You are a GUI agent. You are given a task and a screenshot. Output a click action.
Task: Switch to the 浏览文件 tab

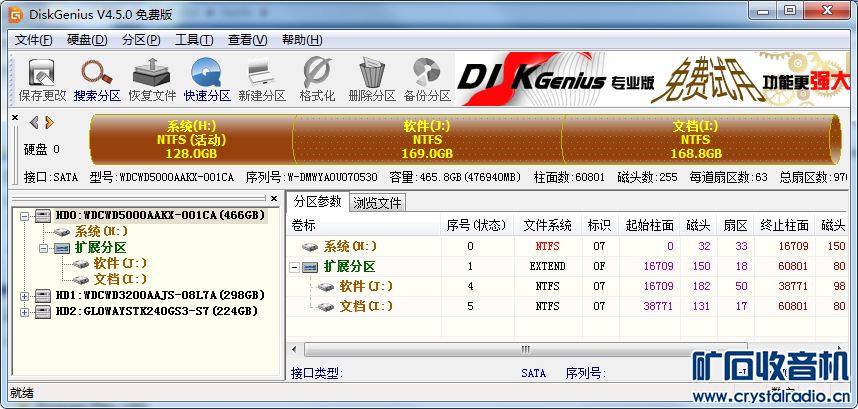[377, 203]
